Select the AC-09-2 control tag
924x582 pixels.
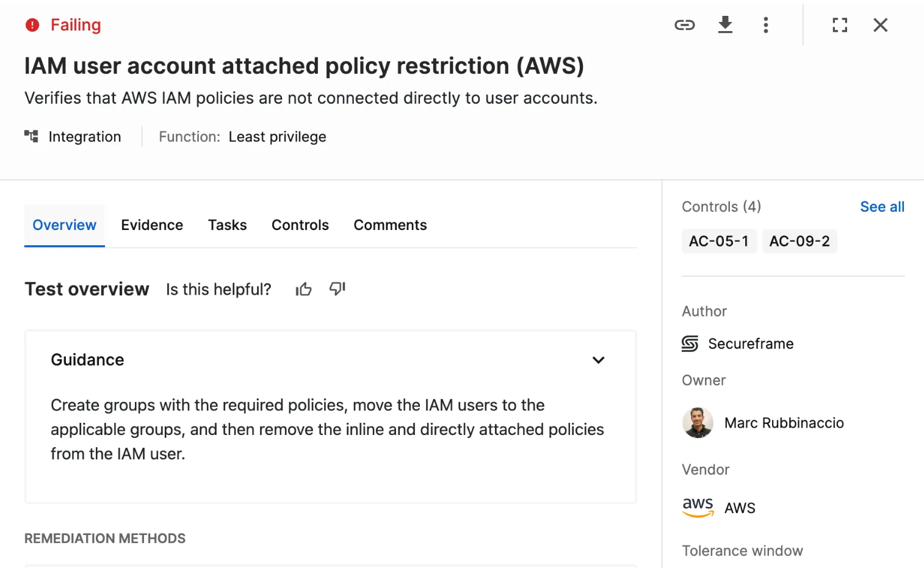click(799, 241)
